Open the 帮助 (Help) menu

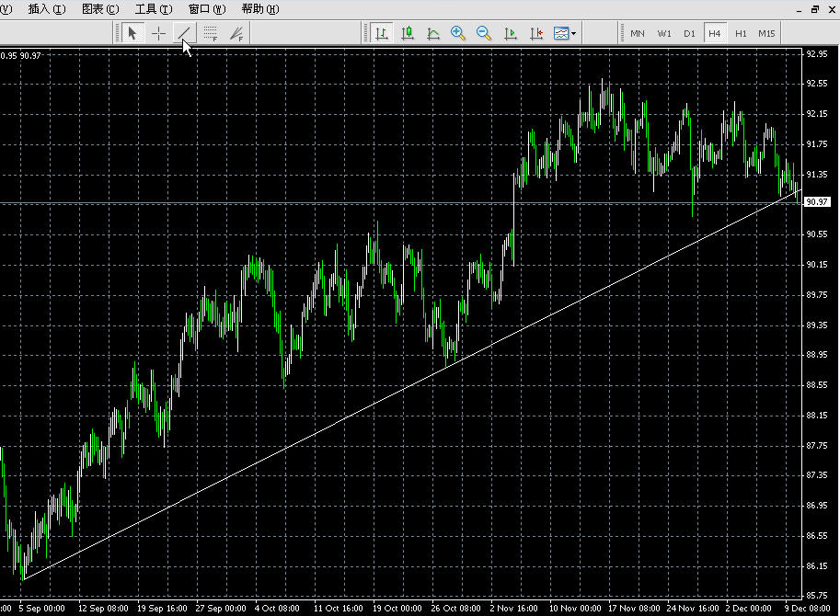[x=260, y=9]
